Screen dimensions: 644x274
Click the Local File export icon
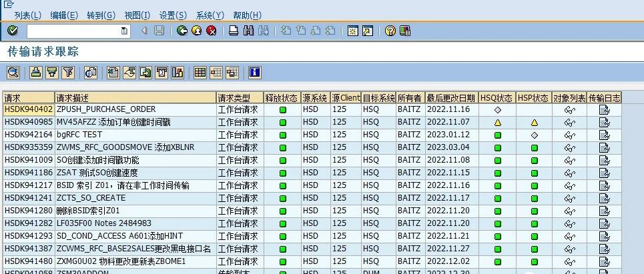[145, 73]
